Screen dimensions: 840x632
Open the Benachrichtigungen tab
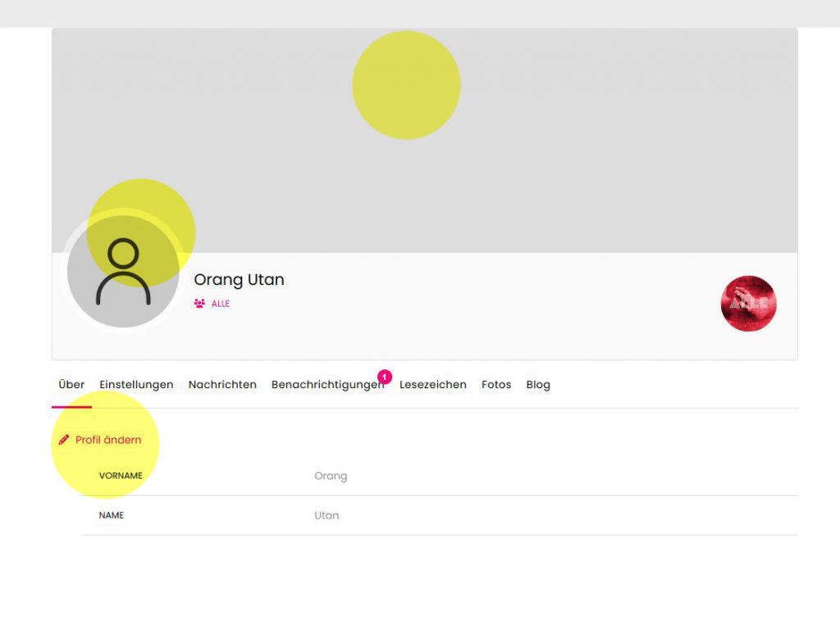pos(326,385)
